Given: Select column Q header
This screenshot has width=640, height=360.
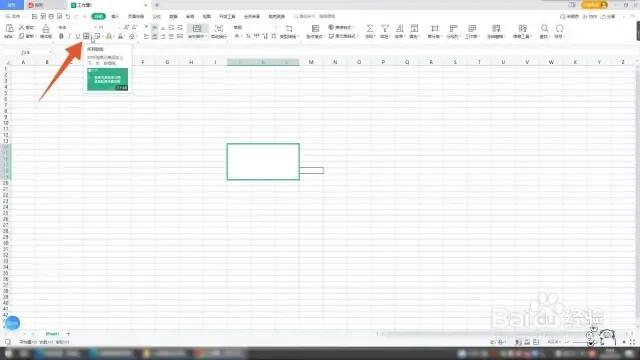Looking at the screenshot, I should (407, 62).
